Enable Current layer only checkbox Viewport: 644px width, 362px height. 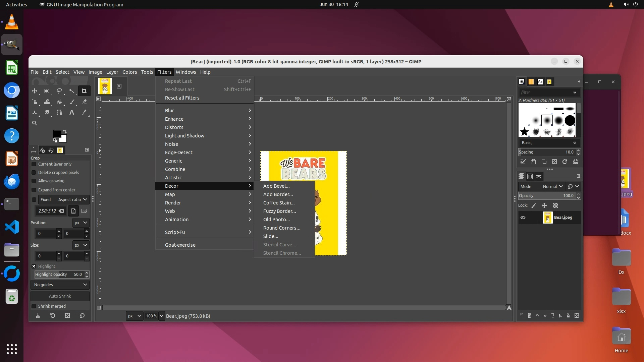34,164
